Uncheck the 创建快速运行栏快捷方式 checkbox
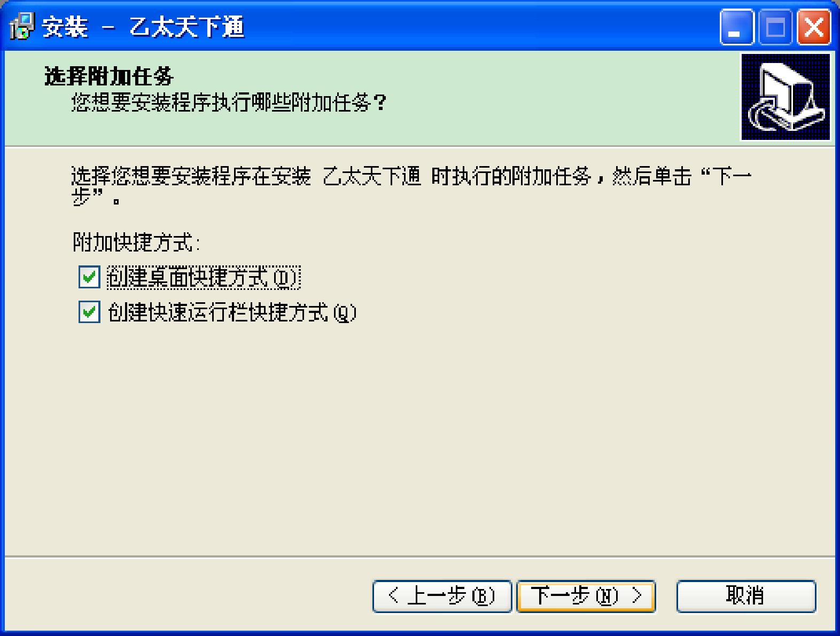840x636 pixels. tap(89, 312)
